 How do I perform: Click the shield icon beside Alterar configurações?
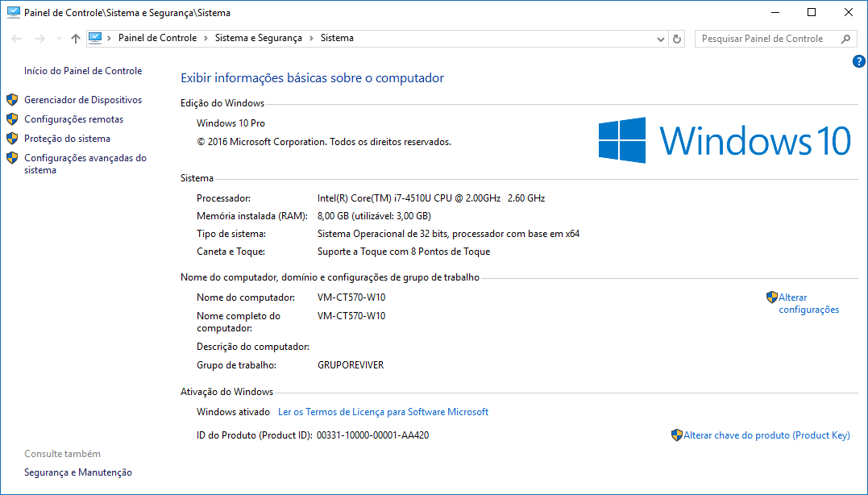[771, 297]
